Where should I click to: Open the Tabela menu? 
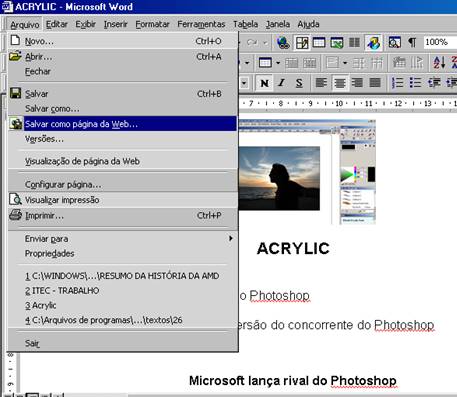(x=245, y=24)
